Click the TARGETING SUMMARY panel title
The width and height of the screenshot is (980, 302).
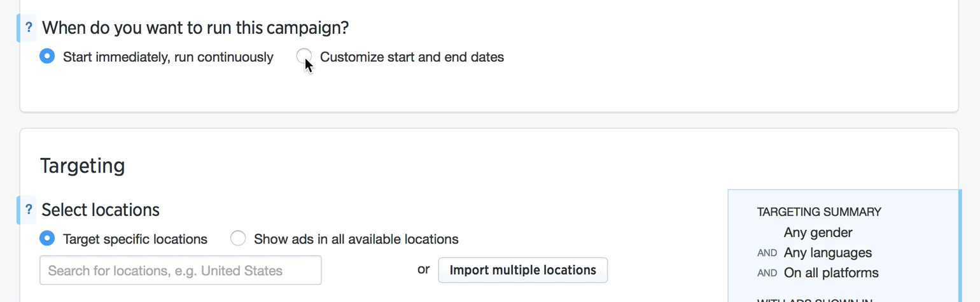point(819,212)
